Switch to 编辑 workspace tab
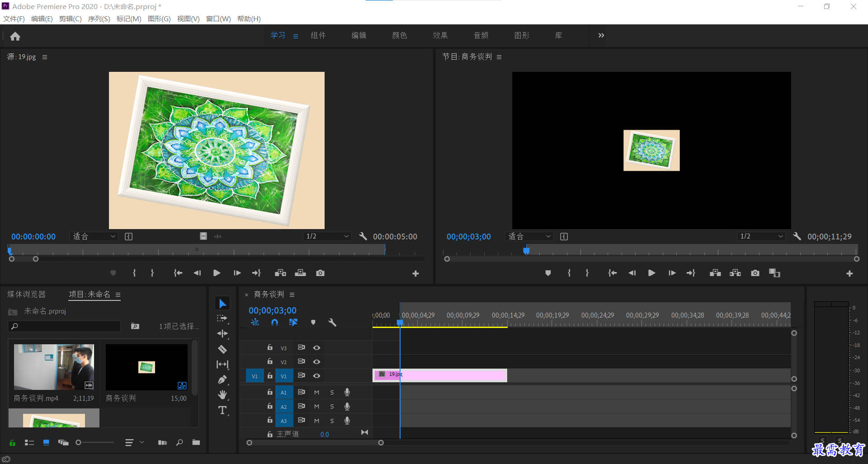This screenshot has width=868, height=464. pos(359,35)
